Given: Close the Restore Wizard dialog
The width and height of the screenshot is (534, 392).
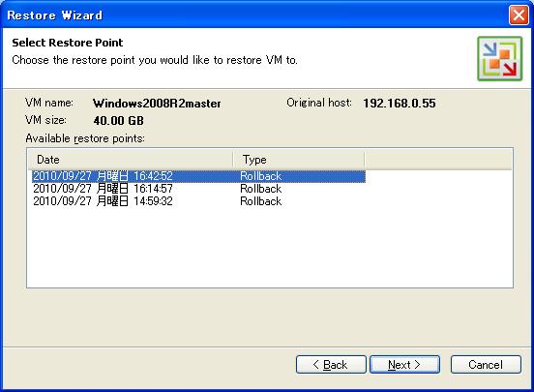Looking at the screenshot, I should tap(519, 15).
